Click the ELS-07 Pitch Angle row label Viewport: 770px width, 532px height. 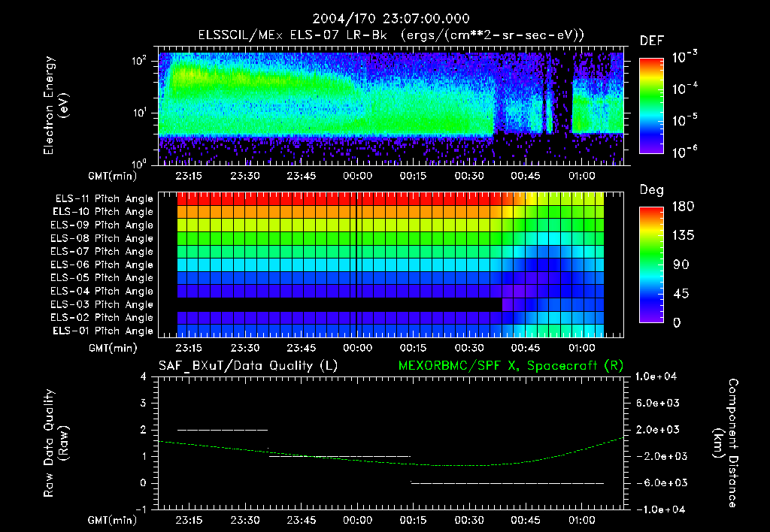tap(102, 251)
